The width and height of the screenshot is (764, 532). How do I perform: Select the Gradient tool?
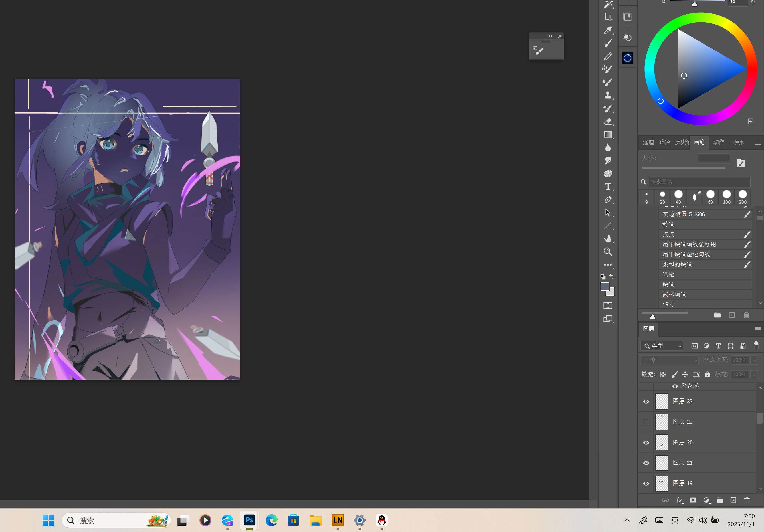tap(607, 135)
